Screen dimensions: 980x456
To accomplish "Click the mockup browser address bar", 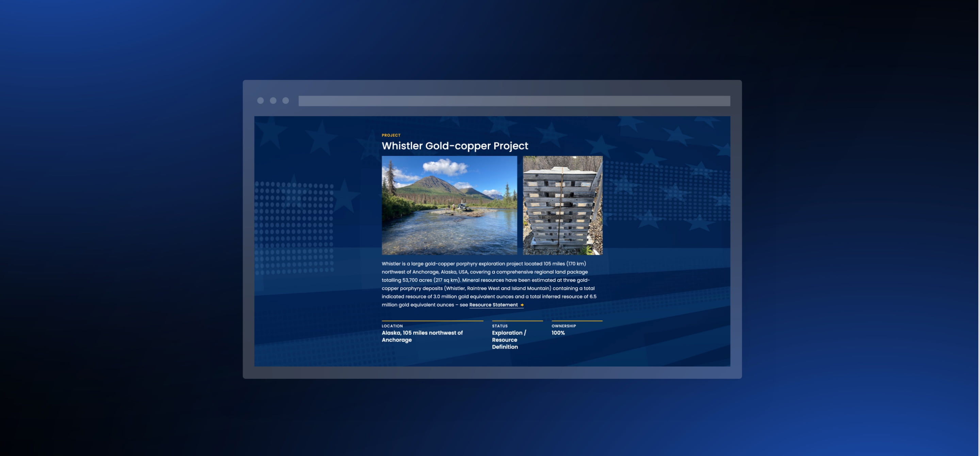I will [x=514, y=101].
